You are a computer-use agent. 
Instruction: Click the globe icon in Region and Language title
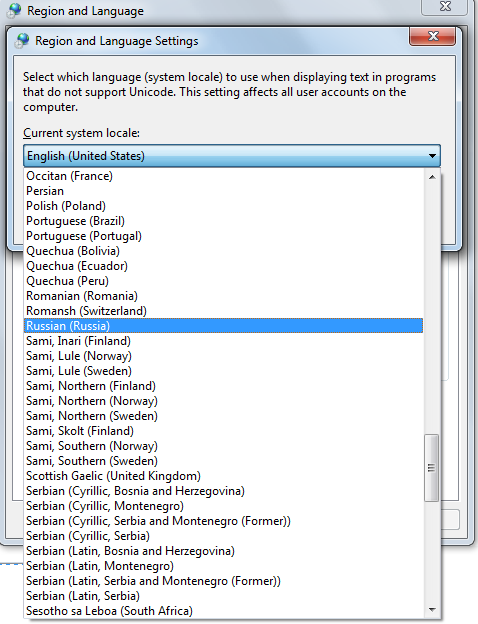[x=14, y=11]
